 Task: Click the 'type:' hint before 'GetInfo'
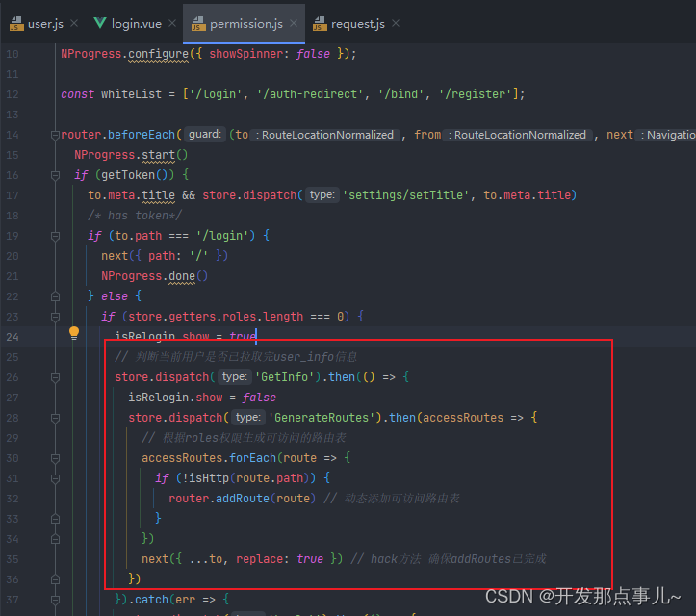(234, 376)
